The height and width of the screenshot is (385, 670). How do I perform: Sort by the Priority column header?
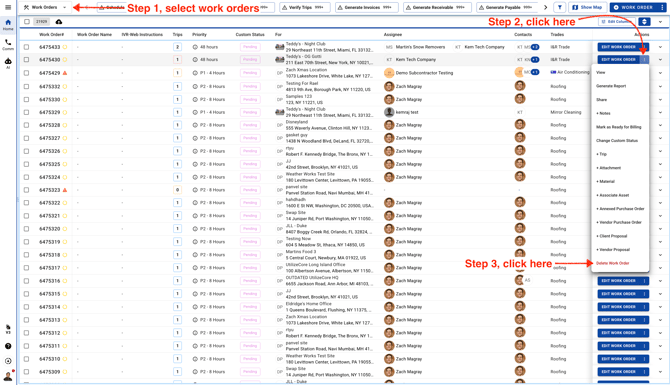tap(199, 35)
